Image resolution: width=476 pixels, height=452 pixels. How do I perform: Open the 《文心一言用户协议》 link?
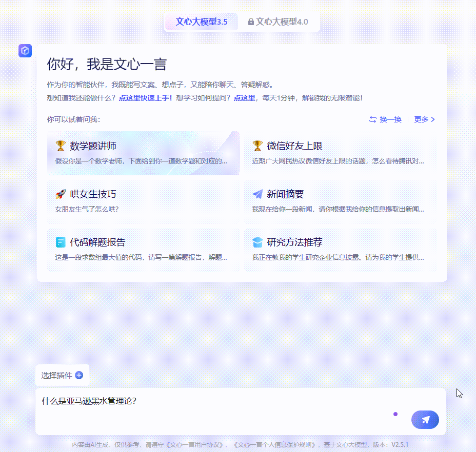[195, 445]
